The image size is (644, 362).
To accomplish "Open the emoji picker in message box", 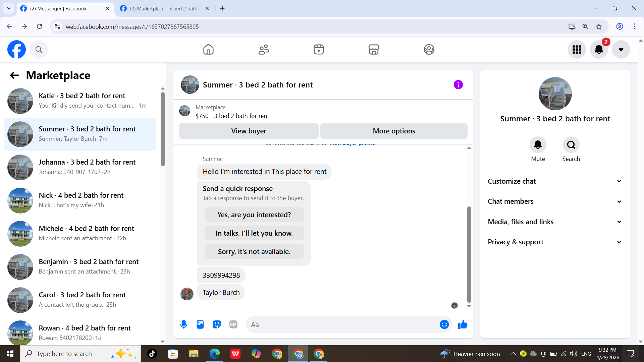I will (x=444, y=324).
